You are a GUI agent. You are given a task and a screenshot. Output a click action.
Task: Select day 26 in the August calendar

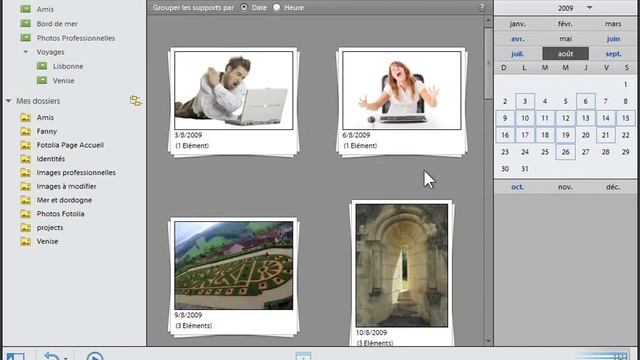565,152
